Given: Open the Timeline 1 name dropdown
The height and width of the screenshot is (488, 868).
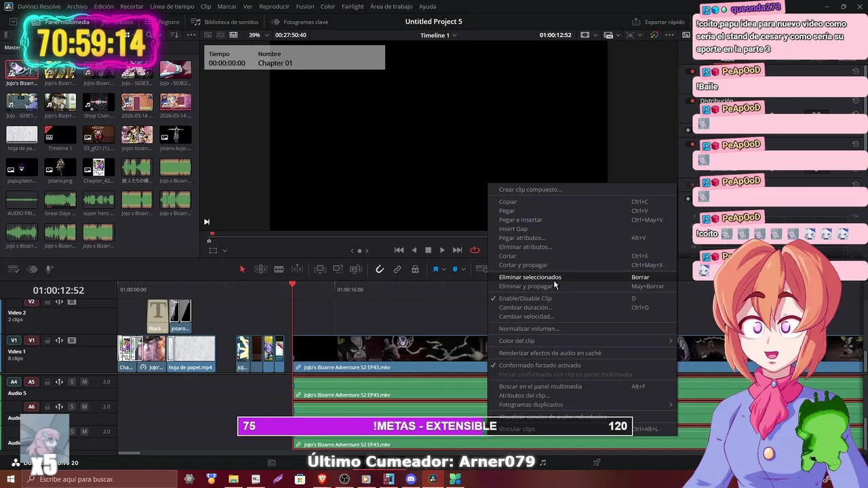Looking at the screenshot, I should [x=439, y=35].
